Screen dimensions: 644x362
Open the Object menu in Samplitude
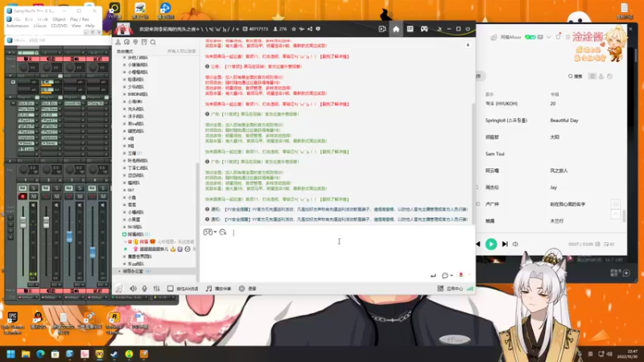coord(59,19)
